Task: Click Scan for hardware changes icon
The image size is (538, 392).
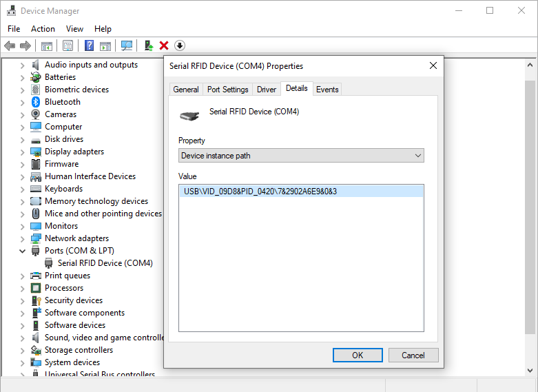Action: click(127, 46)
